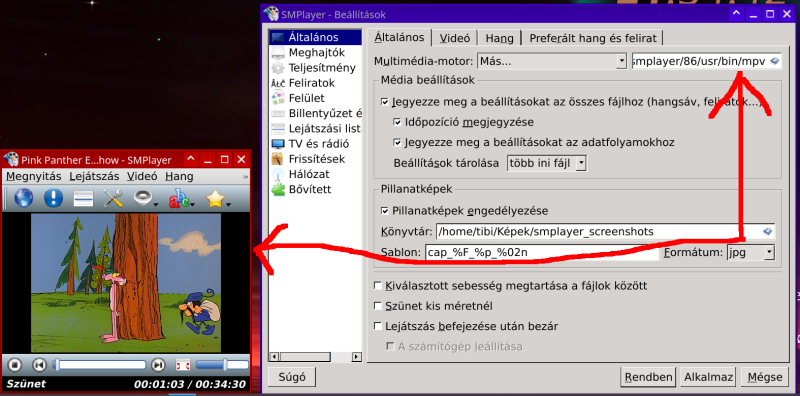This screenshot has height=396, width=800.
Task: Click the category list's left scroll arrow
Action: tap(273, 357)
